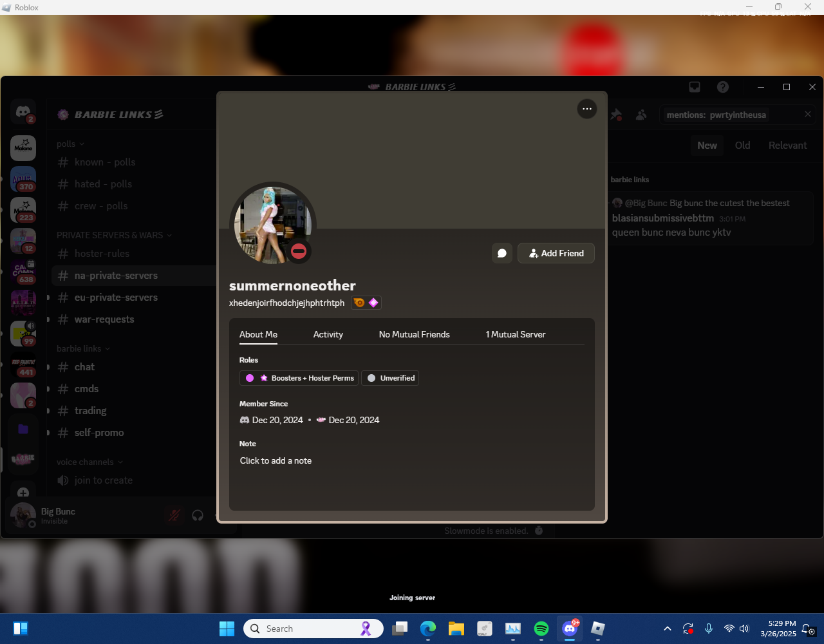The height and width of the screenshot is (644, 824).
Task: Open the crew - polls channel
Action: 133,206
